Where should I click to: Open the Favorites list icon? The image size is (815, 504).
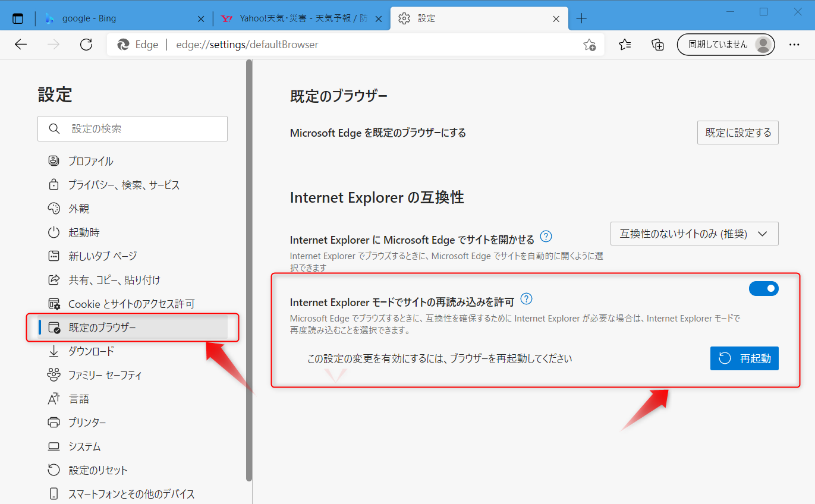[625, 45]
